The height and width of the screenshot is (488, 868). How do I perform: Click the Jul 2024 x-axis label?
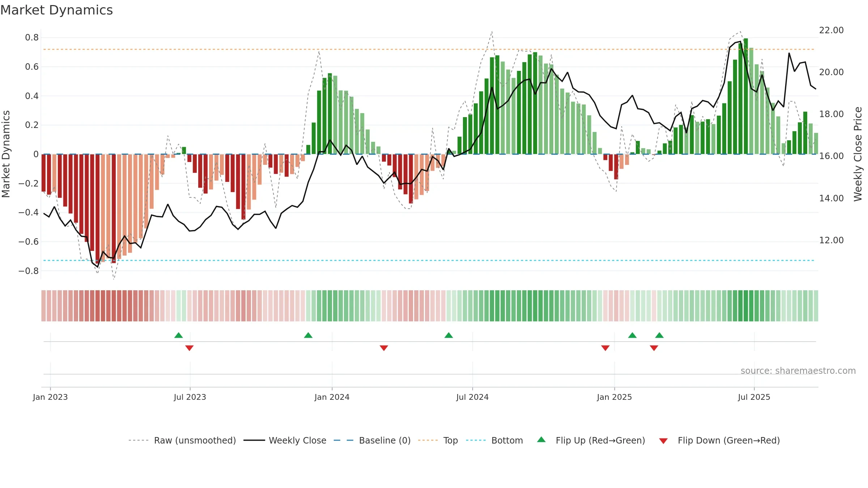click(x=472, y=397)
